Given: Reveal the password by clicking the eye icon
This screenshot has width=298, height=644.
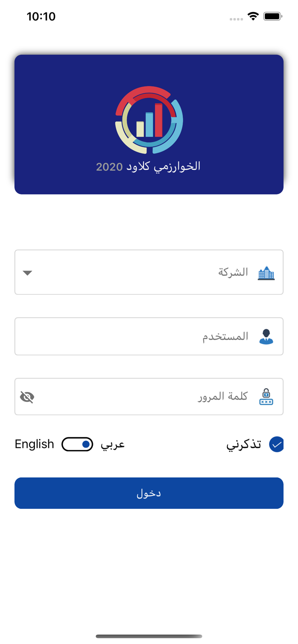Looking at the screenshot, I should point(27,396).
